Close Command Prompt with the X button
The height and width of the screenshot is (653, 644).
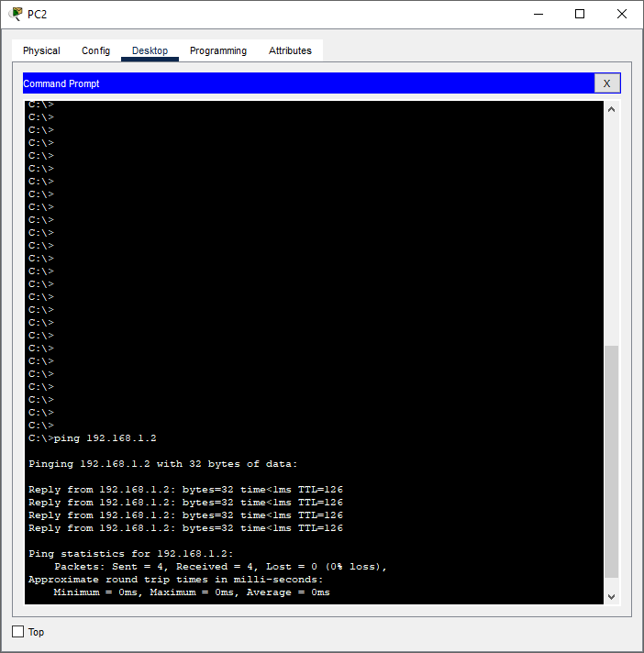[607, 83]
